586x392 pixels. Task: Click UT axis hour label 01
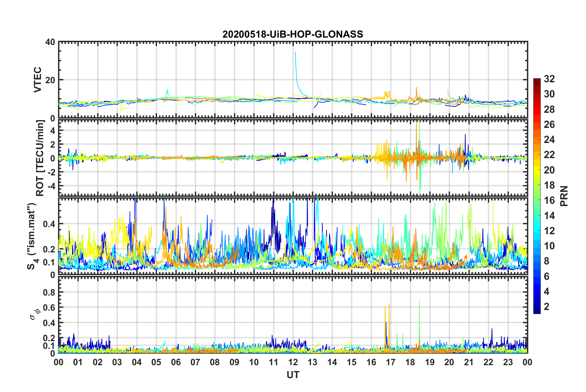[x=78, y=362]
